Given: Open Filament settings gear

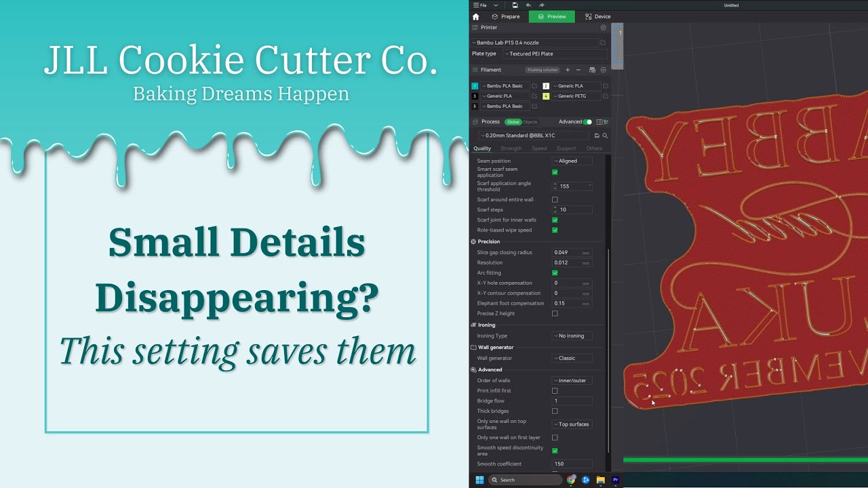Looking at the screenshot, I should 604,70.
